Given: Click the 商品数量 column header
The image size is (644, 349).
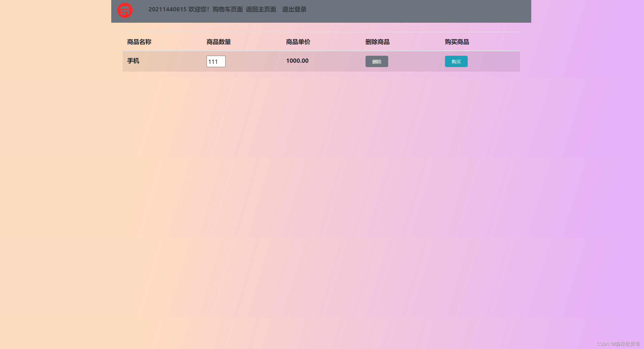Looking at the screenshot, I should point(218,42).
